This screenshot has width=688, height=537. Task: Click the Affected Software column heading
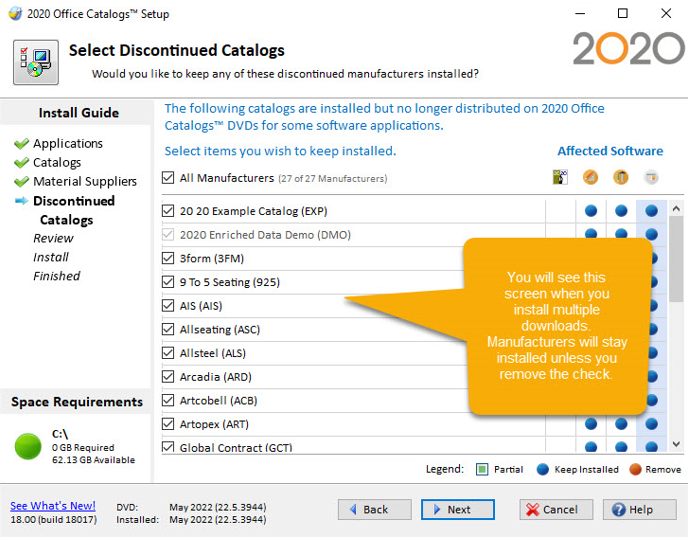tap(610, 151)
